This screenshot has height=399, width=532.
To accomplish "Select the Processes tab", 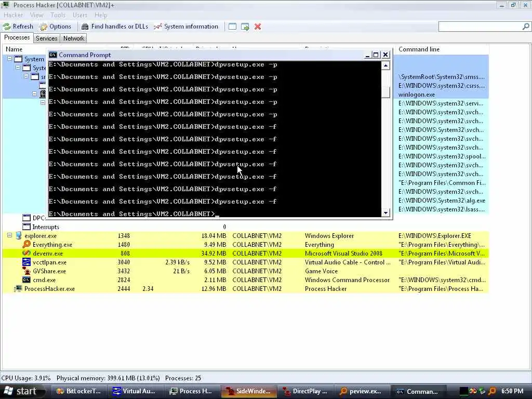I will click(17, 37).
